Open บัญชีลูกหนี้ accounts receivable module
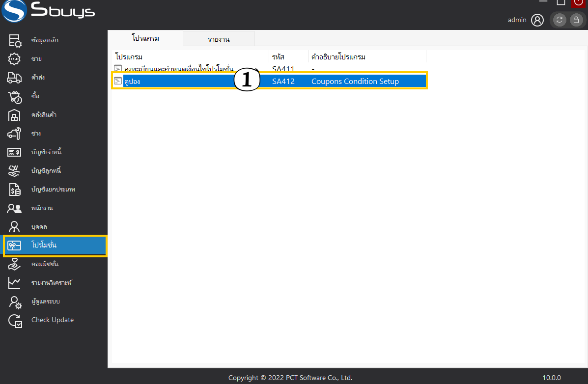The height and width of the screenshot is (384, 588). [46, 171]
